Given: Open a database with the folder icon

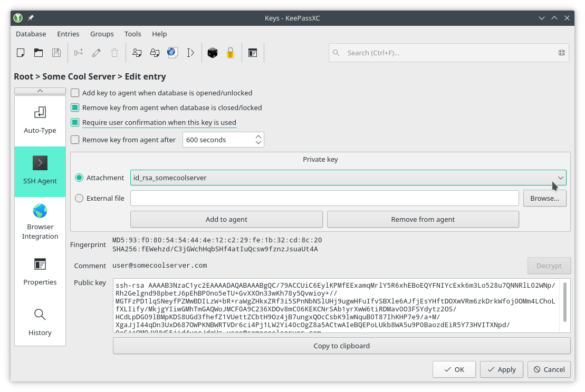Looking at the screenshot, I should tap(37, 52).
